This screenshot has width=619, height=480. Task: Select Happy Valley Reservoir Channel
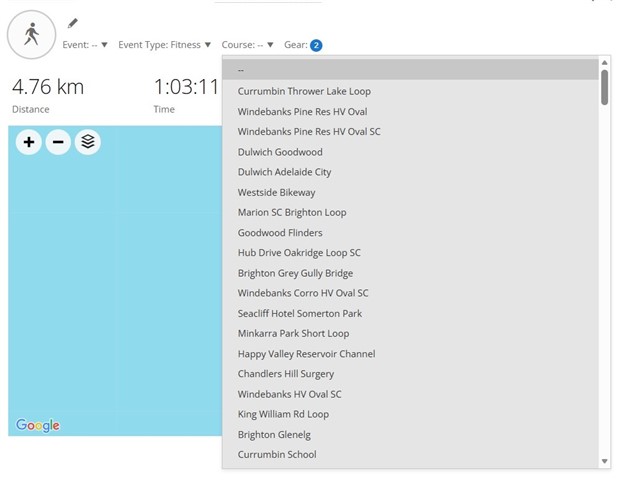pos(306,354)
